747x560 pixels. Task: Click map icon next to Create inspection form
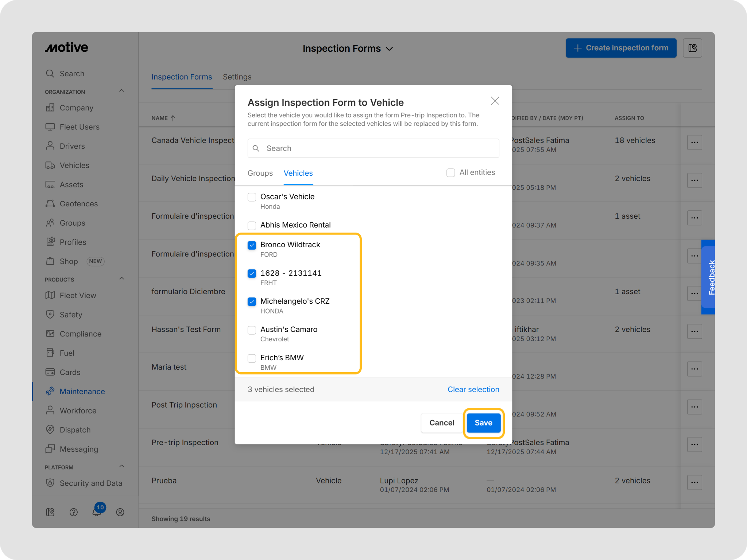(x=692, y=48)
